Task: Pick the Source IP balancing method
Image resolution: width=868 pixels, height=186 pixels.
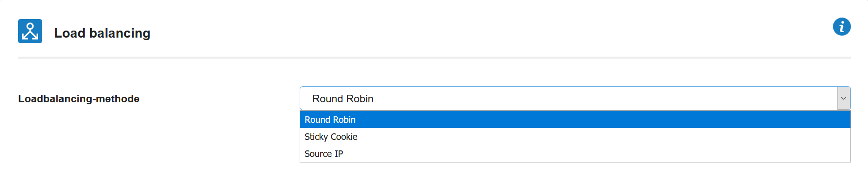Action: 575,154
